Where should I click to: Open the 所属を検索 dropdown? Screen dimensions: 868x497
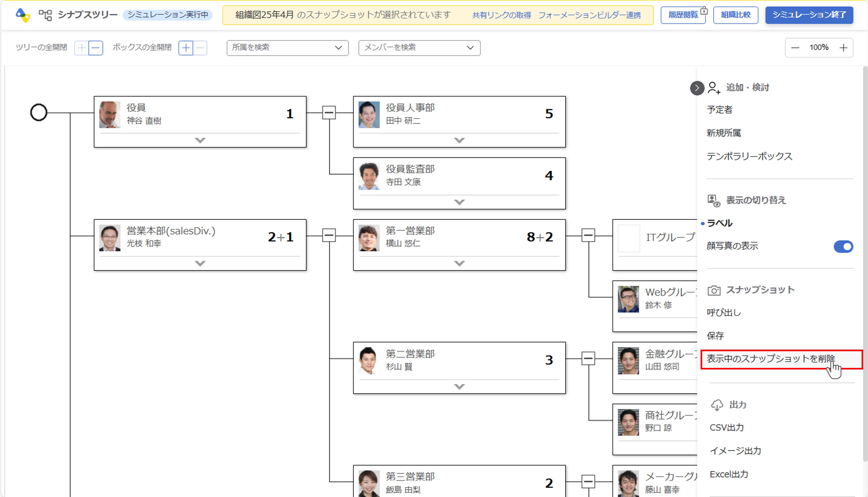pos(287,48)
